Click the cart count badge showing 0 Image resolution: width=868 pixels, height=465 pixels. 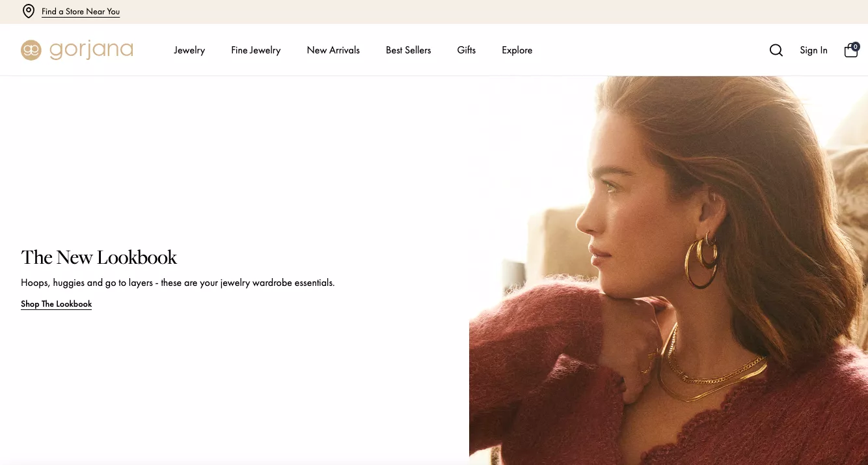[856, 46]
